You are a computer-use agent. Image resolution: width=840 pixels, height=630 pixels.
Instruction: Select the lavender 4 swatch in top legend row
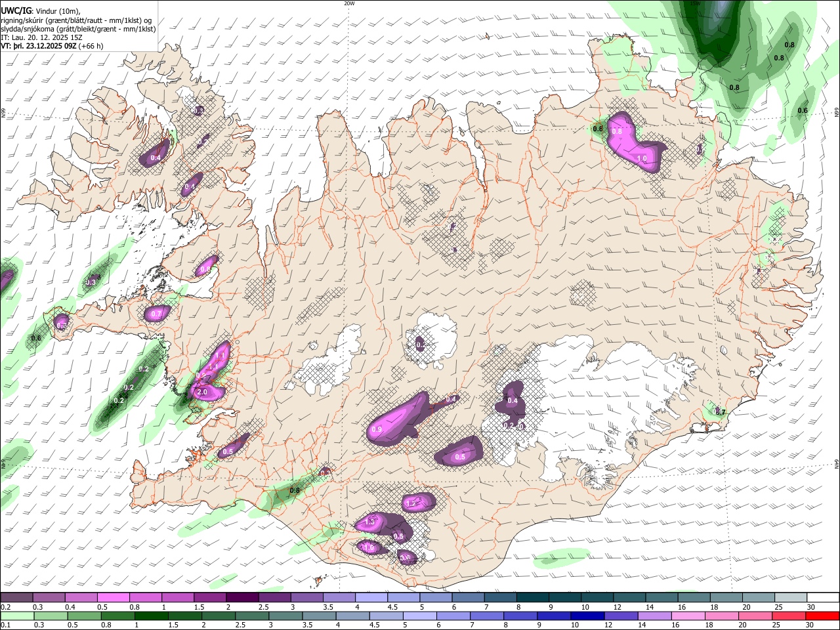coord(371,597)
